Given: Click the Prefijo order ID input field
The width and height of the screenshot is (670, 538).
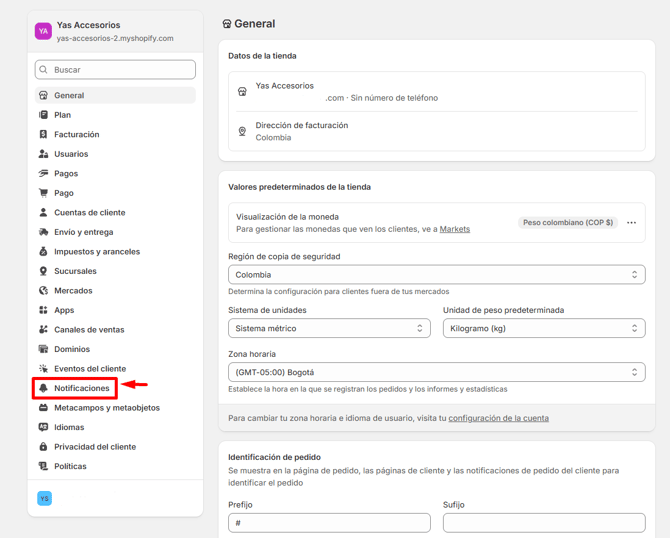Looking at the screenshot, I should 329,523.
